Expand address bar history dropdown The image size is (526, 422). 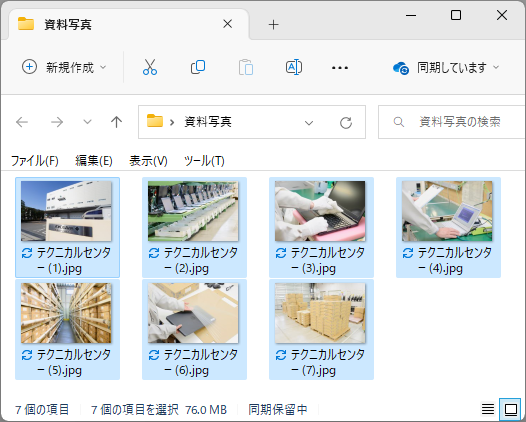309,123
